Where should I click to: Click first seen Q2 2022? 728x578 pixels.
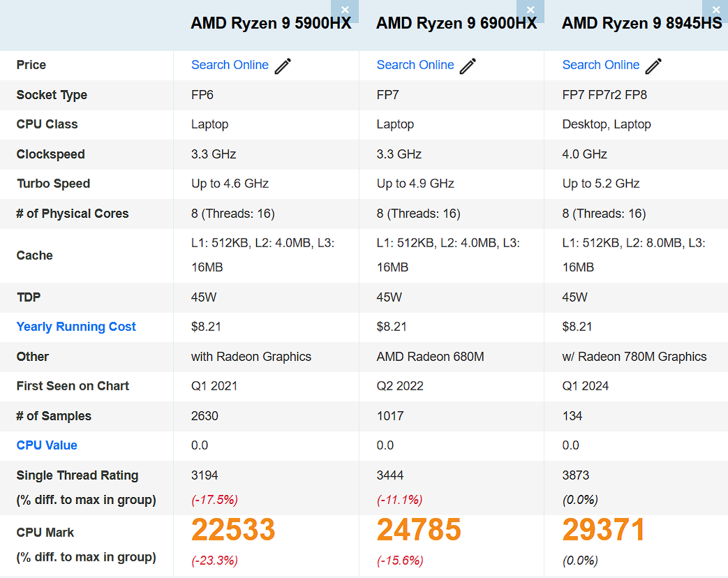pyautogui.click(x=400, y=386)
